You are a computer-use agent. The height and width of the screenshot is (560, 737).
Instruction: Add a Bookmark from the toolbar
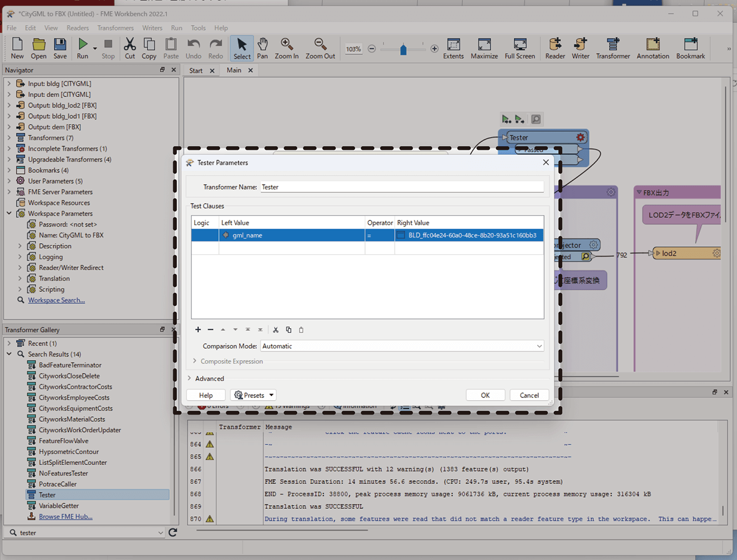click(x=690, y=48)
